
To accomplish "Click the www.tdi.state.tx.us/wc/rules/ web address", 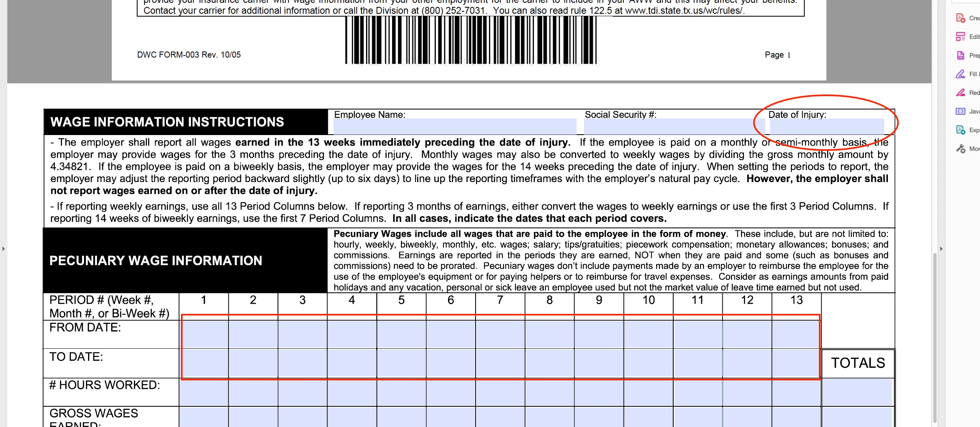I will coord(685,11).
